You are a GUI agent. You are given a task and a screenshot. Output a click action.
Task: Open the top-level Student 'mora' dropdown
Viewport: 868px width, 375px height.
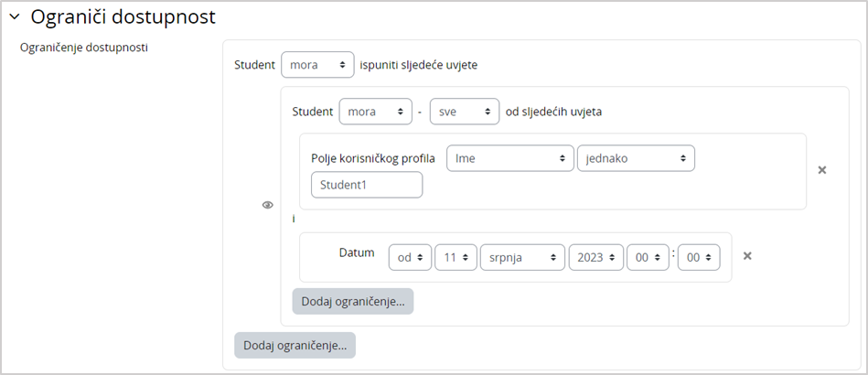point(317,65)
